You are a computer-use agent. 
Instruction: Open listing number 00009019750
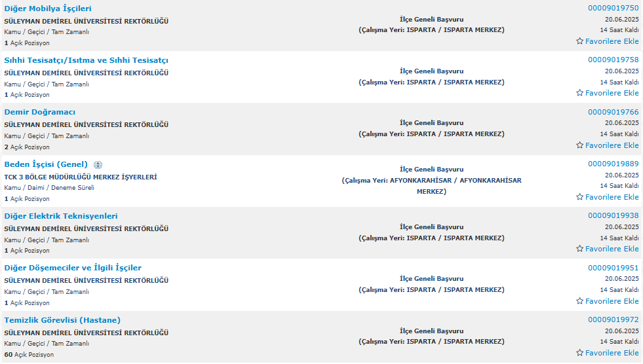pyautogui.click(x=613, y=9)
